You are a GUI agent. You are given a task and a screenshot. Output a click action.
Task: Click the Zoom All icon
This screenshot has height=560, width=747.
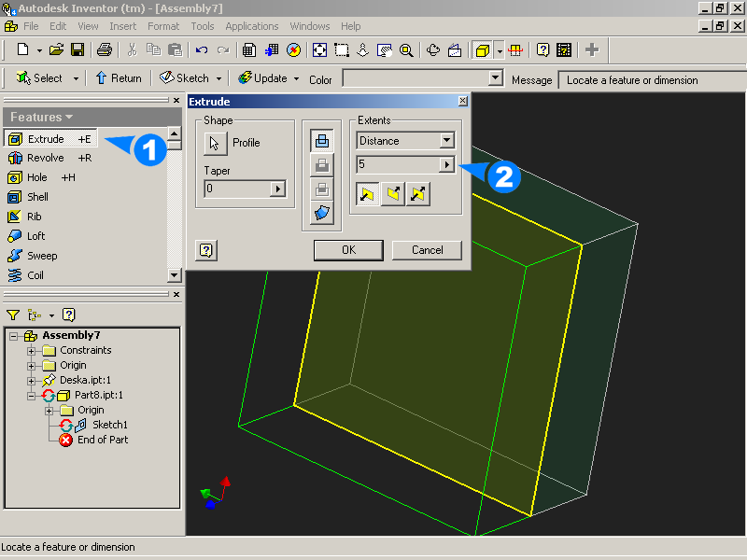point(319,49)
